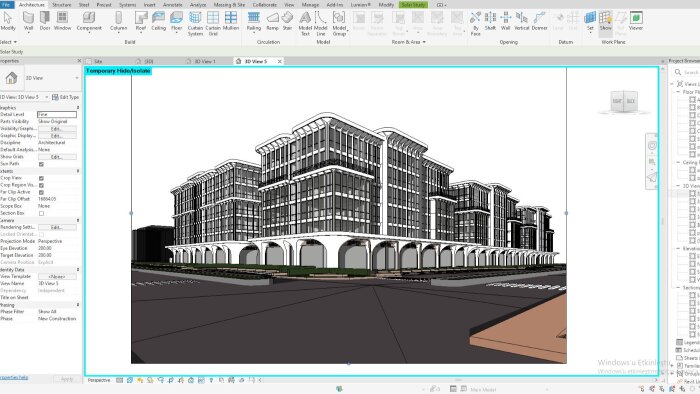This screenshot has height=394, width=700.
Task: Switch to the Structure ribbon tab
Action: pos(62,4)
